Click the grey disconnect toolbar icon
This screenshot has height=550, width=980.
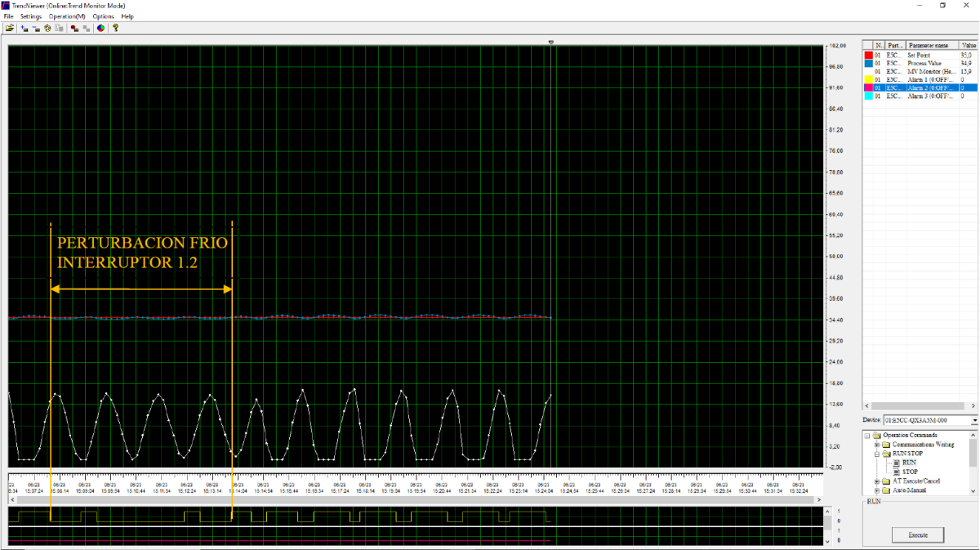87,28
